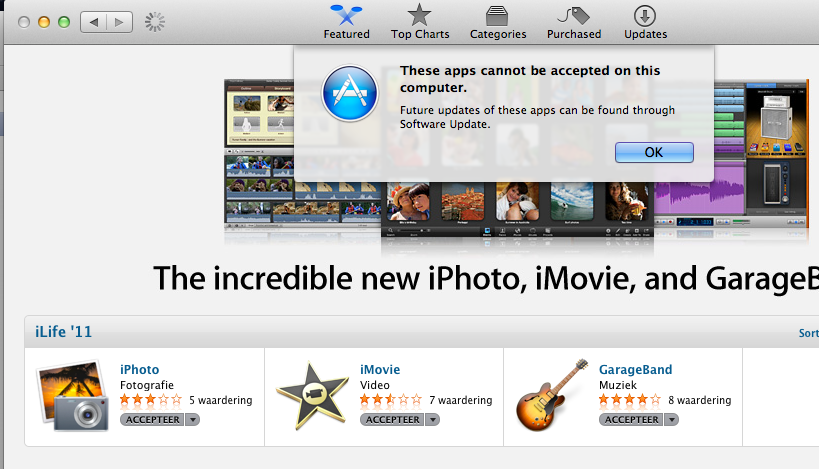The image size is (819, 469).
Task: Open the Categories section
Action: point(498,22)
